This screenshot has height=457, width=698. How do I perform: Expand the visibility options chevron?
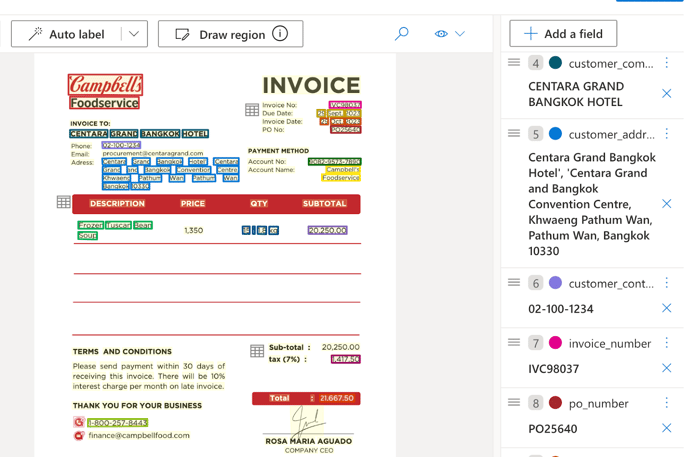(460, 34)
